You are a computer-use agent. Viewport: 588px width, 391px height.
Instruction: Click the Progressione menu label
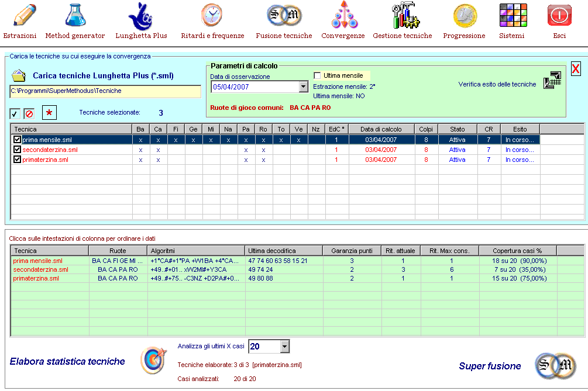464,36
